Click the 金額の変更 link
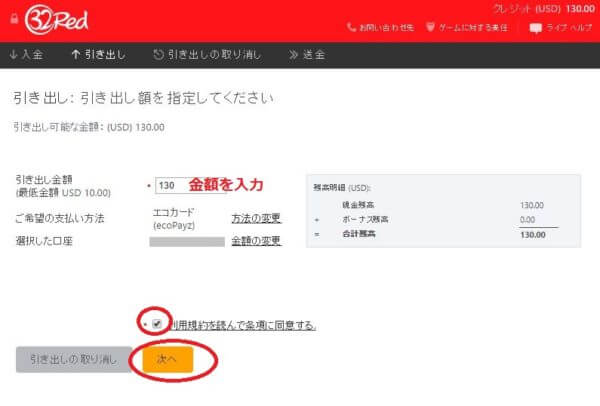 pos(256,241)
